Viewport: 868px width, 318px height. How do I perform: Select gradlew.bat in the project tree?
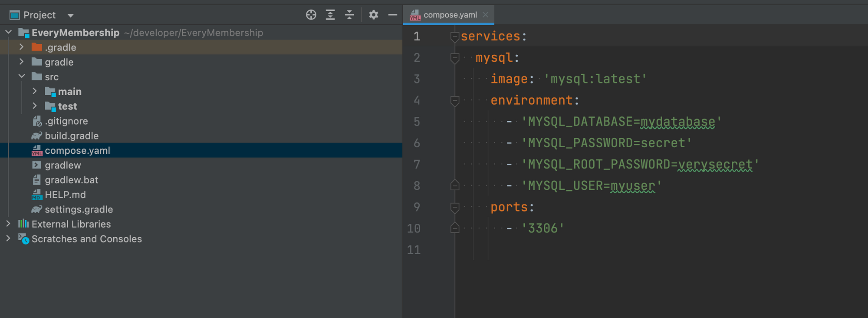tap(72, 180)
